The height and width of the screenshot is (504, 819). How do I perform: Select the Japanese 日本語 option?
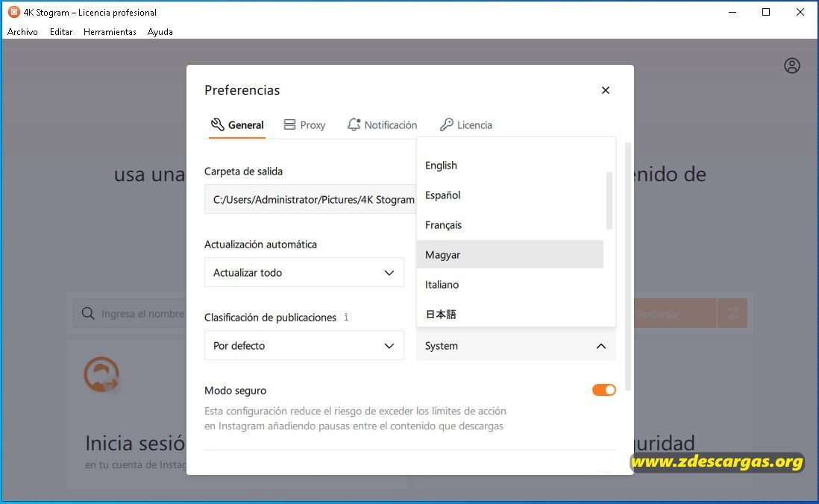click(509, 314)
